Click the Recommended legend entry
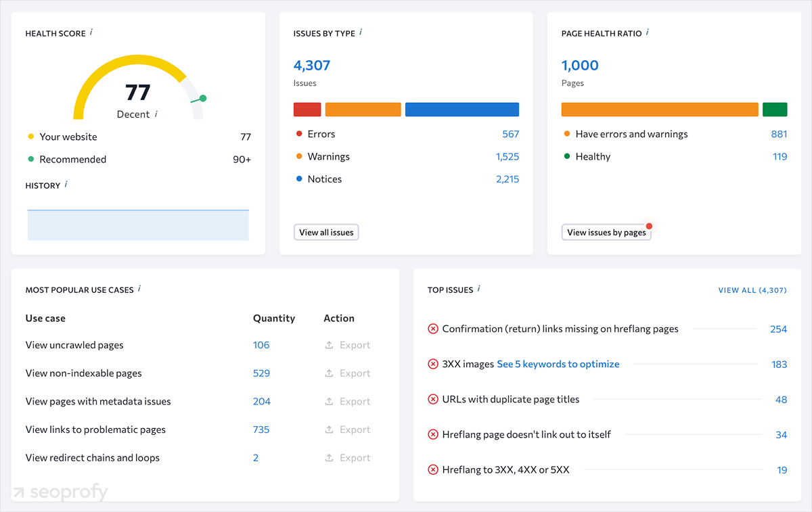Viewport: 812px width, 512px height. pos(72,160)
